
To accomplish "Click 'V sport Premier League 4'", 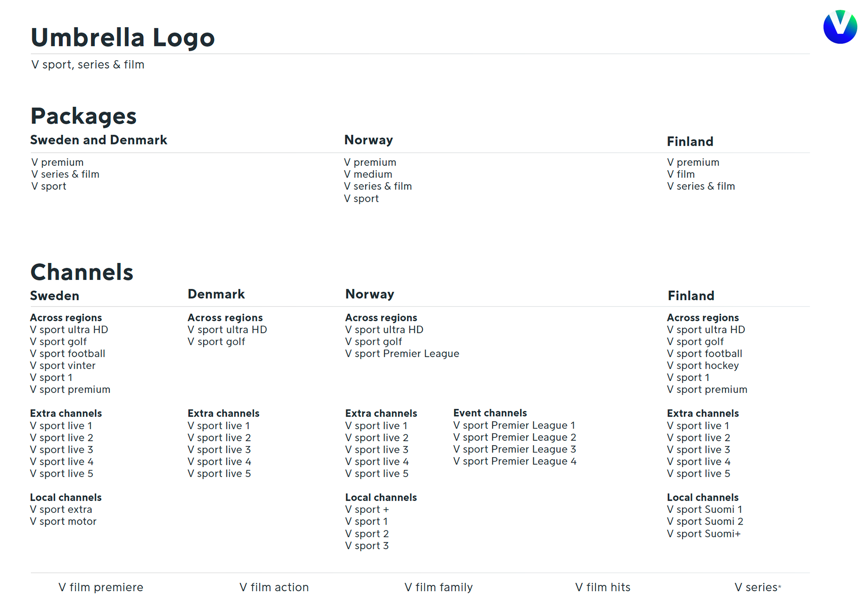I will click(514, 461).
